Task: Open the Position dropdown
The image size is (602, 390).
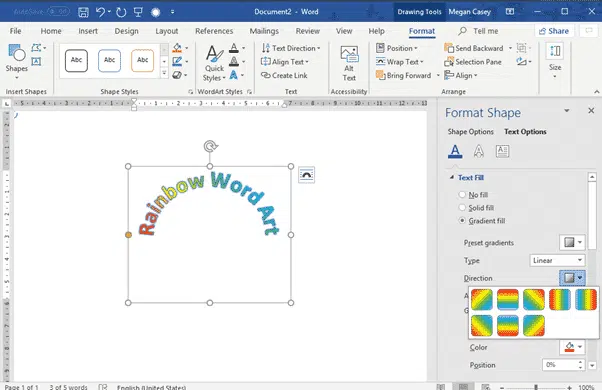Action: [397, 48]
